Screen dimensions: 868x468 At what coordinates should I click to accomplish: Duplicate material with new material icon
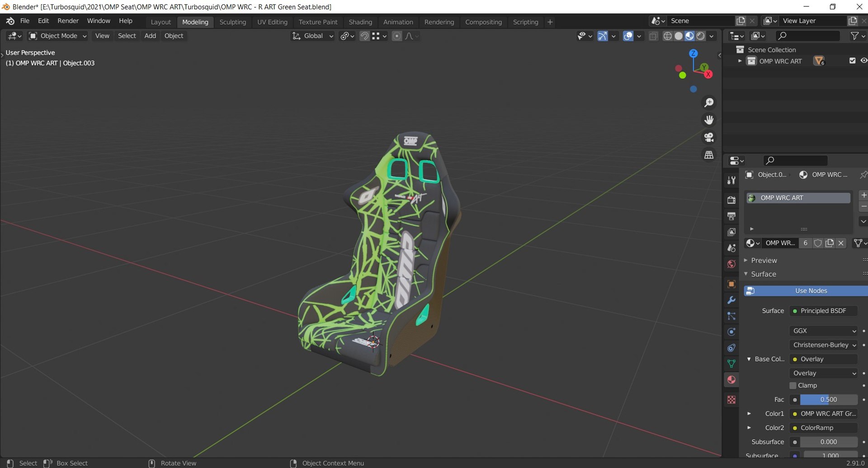tap(829, 243)
